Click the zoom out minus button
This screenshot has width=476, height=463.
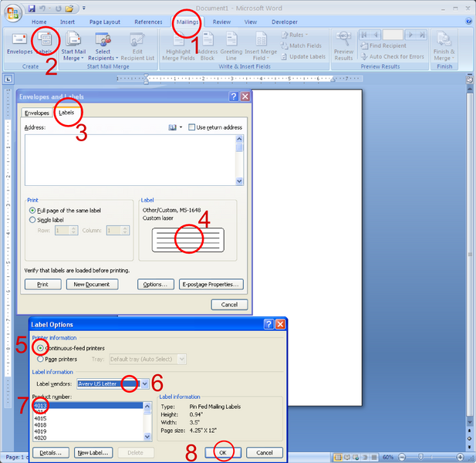402,457
